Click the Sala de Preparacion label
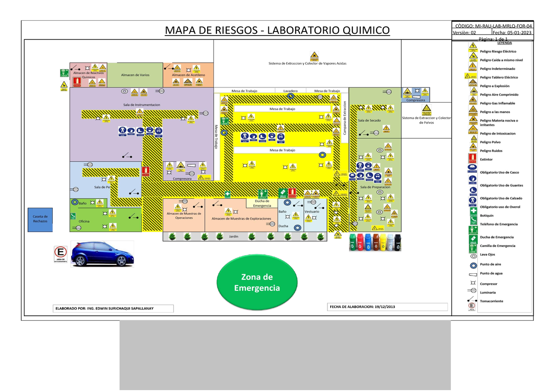 click(x=376, y=187)
